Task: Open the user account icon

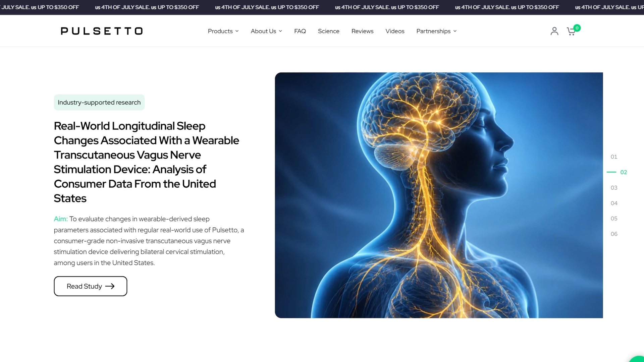Action: point(554,31)
